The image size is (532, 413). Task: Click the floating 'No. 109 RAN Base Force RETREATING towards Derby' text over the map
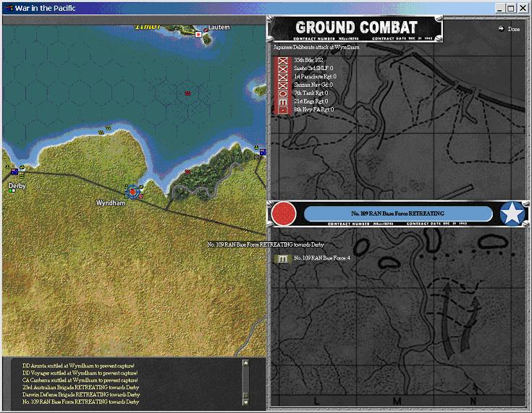point(266,244)
